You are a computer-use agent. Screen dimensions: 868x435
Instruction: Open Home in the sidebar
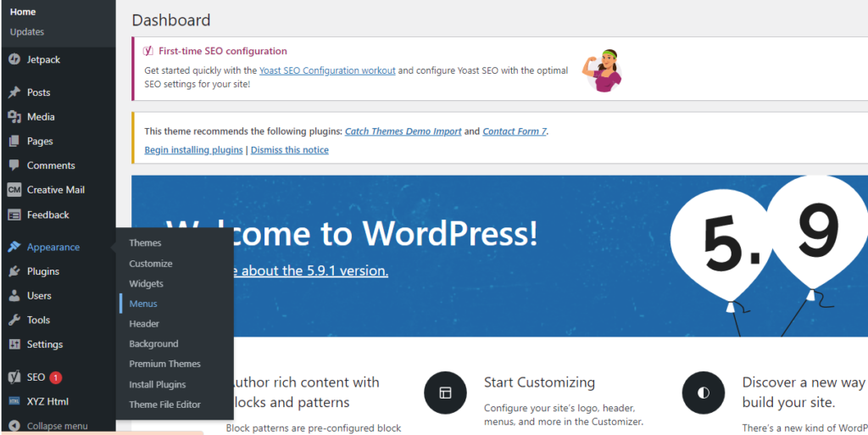23,12
